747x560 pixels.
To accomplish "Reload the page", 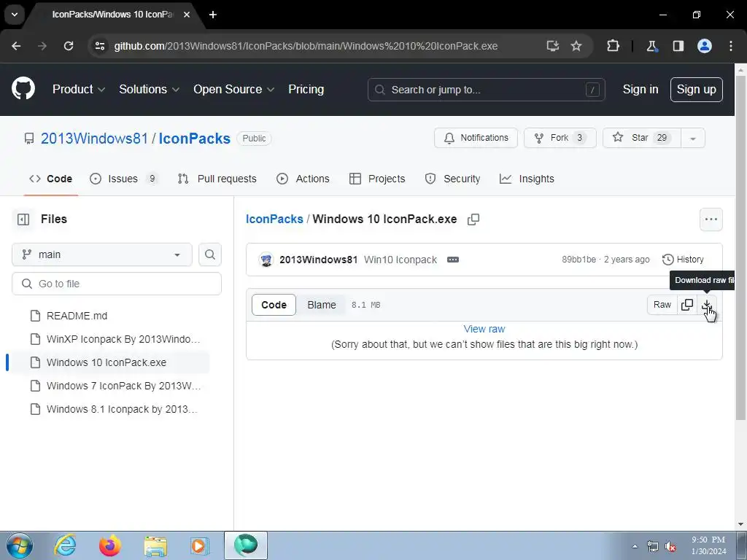I will (69, 46).
